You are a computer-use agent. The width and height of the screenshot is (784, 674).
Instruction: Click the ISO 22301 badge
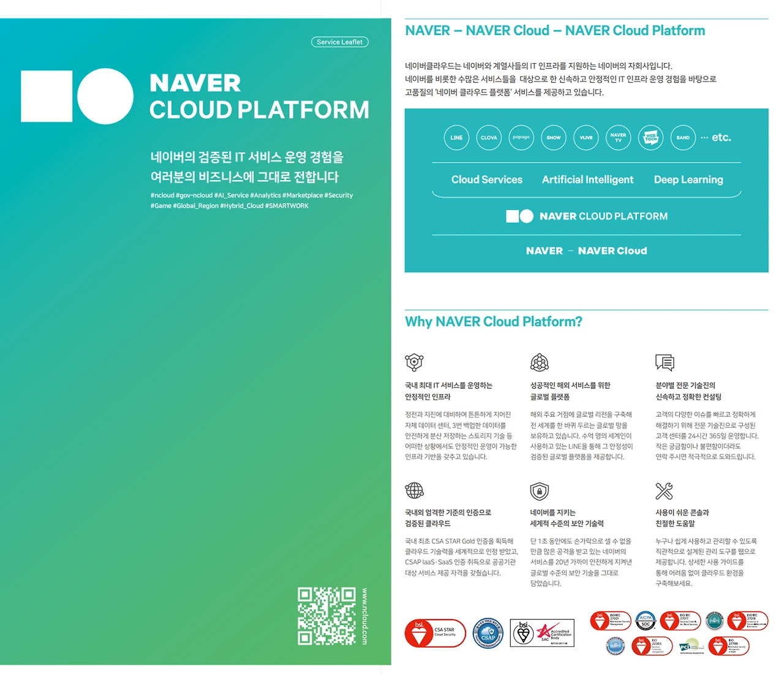[x=652, y=646]
